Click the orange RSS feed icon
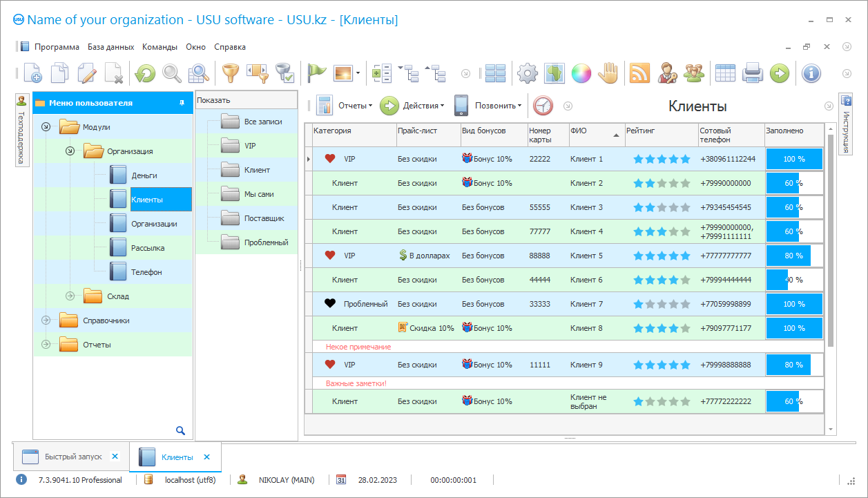This screenshot has width=868, height=498. click(x=639, y=73)
